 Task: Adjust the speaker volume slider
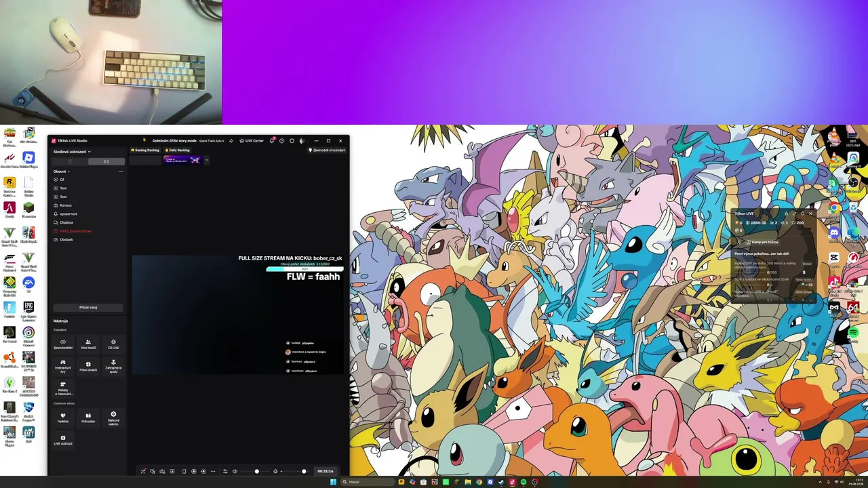[256, 471]
